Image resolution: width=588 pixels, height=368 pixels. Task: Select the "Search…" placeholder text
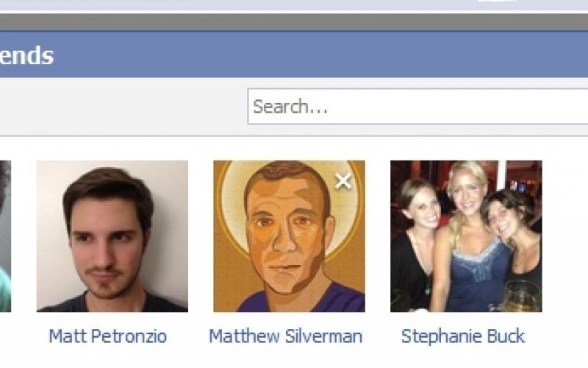[x=290, y=107]
